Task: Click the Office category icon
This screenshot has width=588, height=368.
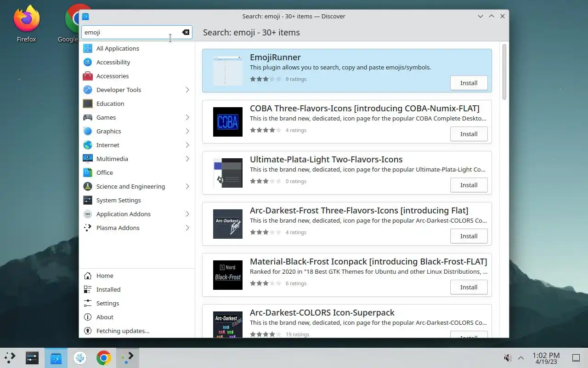Action: point(88,172)
